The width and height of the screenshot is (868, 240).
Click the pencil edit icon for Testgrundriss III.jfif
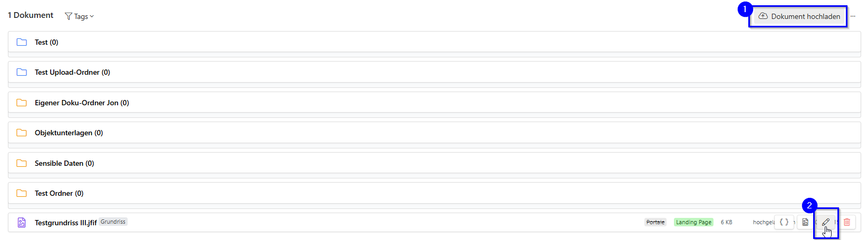pyautogui.click(x=826, y=222)
